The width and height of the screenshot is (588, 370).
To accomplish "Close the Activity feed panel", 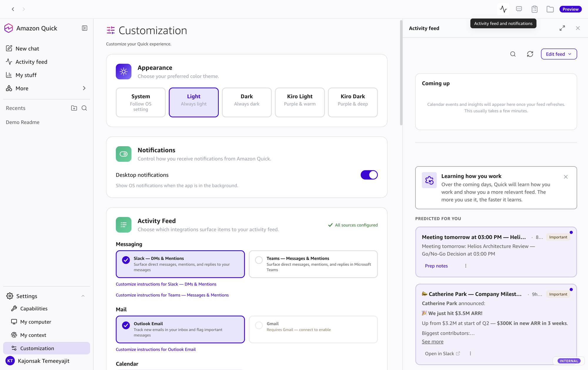I will (x=578, y=28).
